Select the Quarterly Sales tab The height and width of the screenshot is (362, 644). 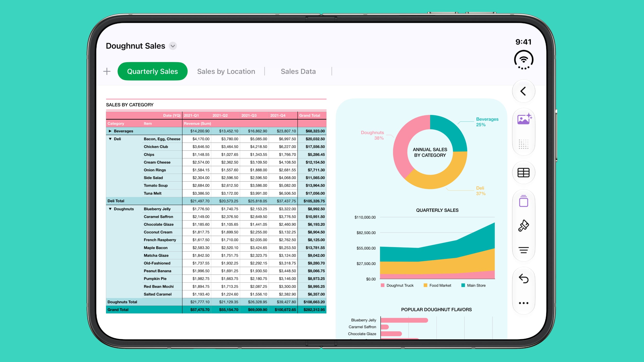point(152,71)
